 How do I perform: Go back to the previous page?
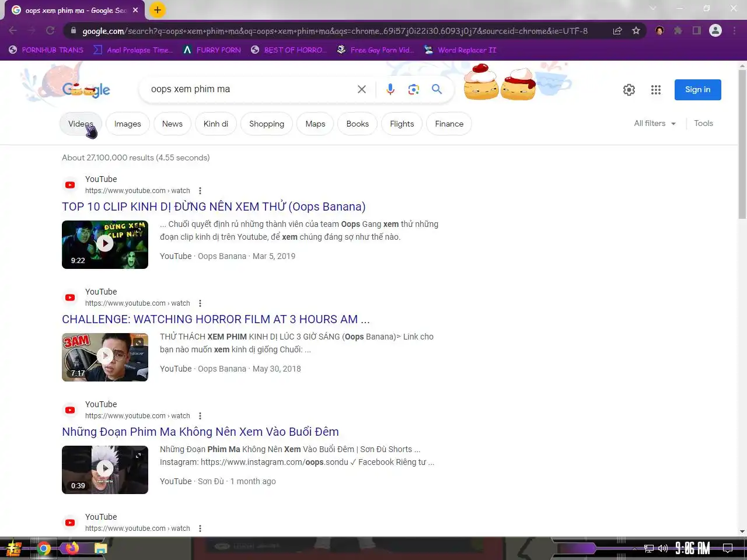pos(13,31)
